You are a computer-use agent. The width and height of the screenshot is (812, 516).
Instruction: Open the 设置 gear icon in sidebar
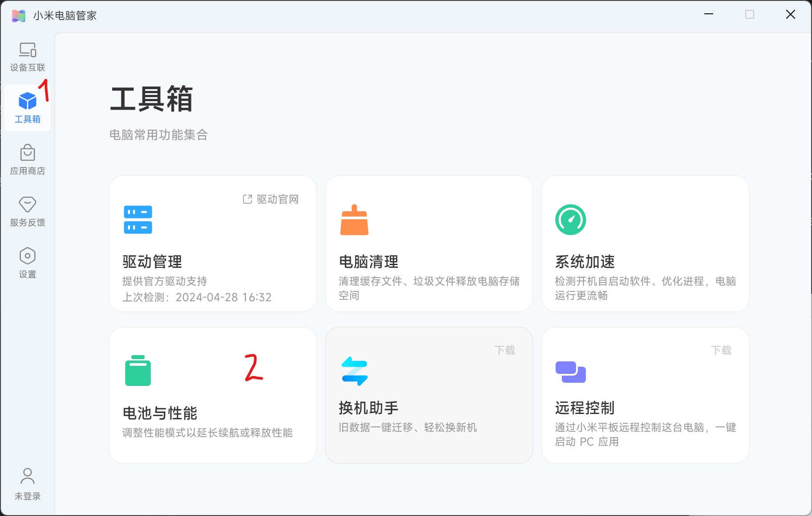(28, 256)
